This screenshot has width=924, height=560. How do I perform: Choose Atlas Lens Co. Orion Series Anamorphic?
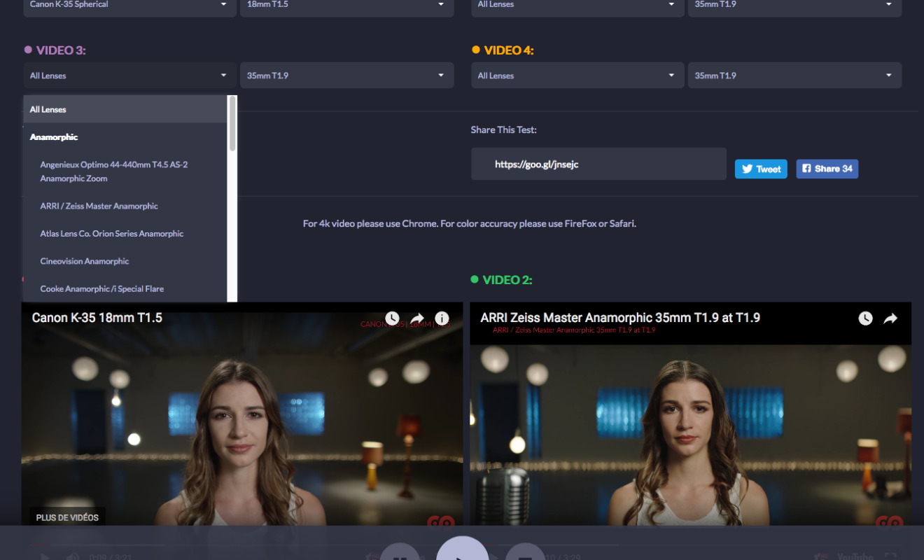tap(125, 233)
